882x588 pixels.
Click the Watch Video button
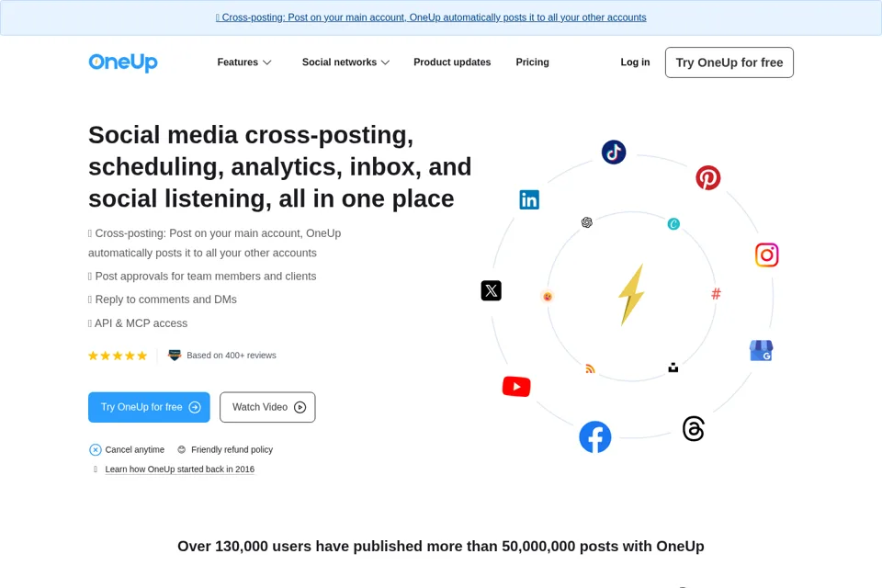click(267, 407)
